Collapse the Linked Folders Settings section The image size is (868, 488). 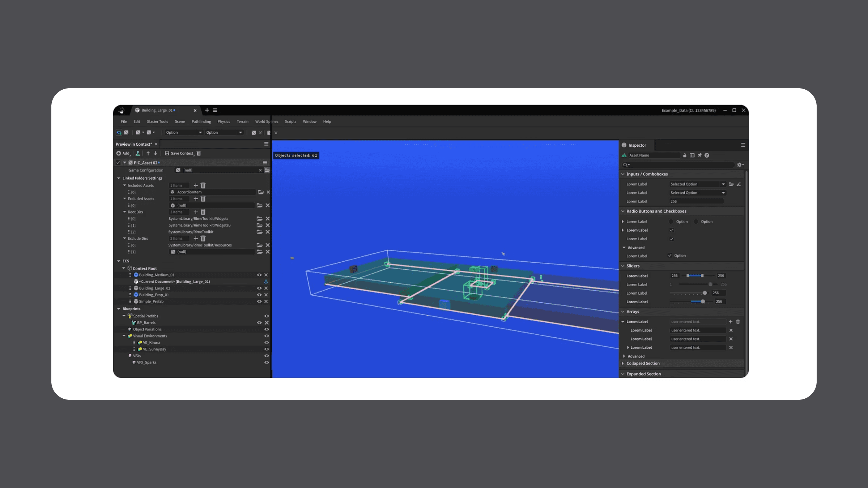(x=119, y=178)
